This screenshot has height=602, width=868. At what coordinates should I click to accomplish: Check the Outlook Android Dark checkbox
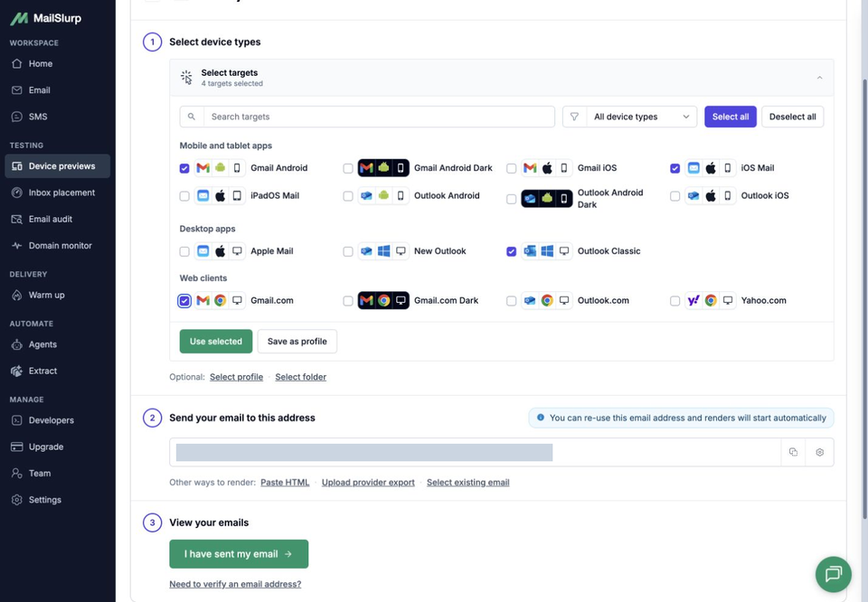(x=512, y=199)
